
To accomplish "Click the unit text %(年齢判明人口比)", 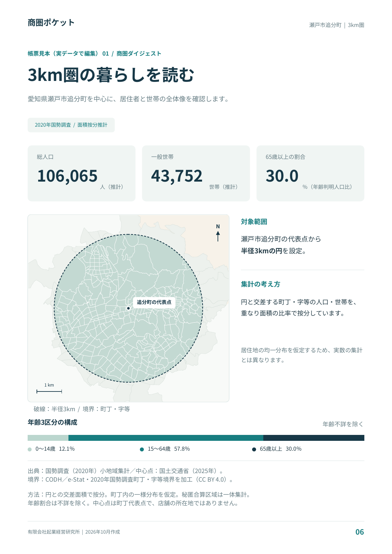I will click(x=328, y=187).
